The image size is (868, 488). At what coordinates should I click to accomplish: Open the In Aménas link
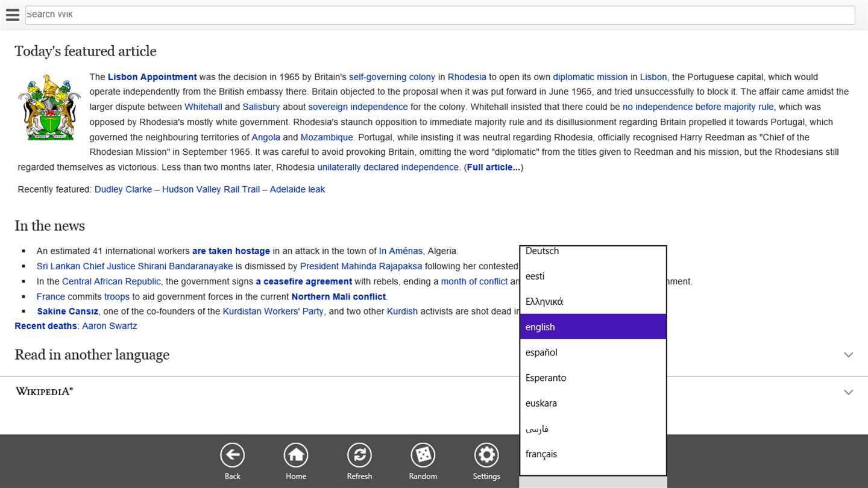(401, 251)
